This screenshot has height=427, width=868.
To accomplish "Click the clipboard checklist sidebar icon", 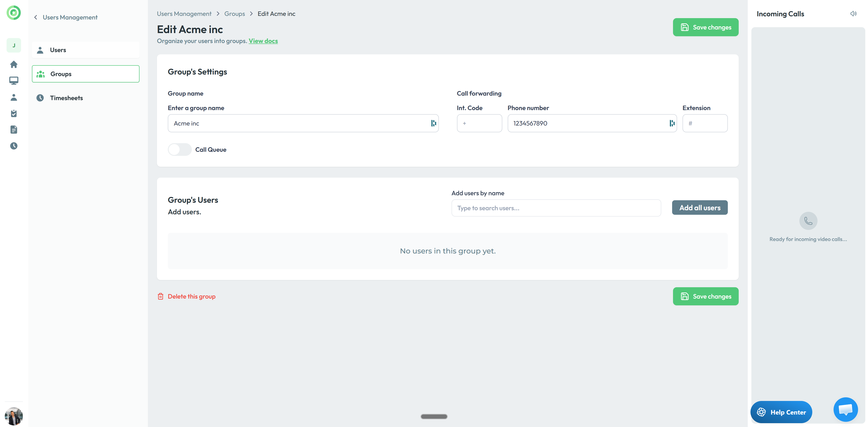I will click(x=14, y=113).
